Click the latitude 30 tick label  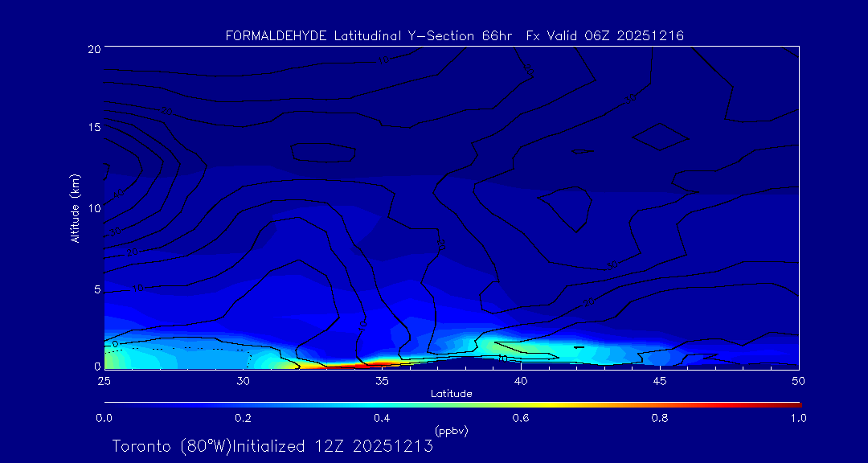pos(243,380)
